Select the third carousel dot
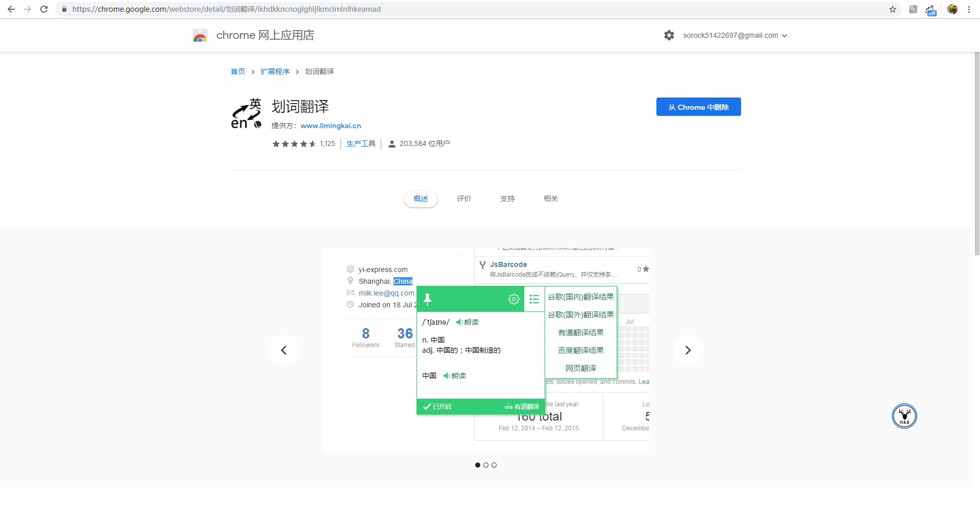Image resolution: width=980 pixels, height=513 pixels. (x=494, y=465)
